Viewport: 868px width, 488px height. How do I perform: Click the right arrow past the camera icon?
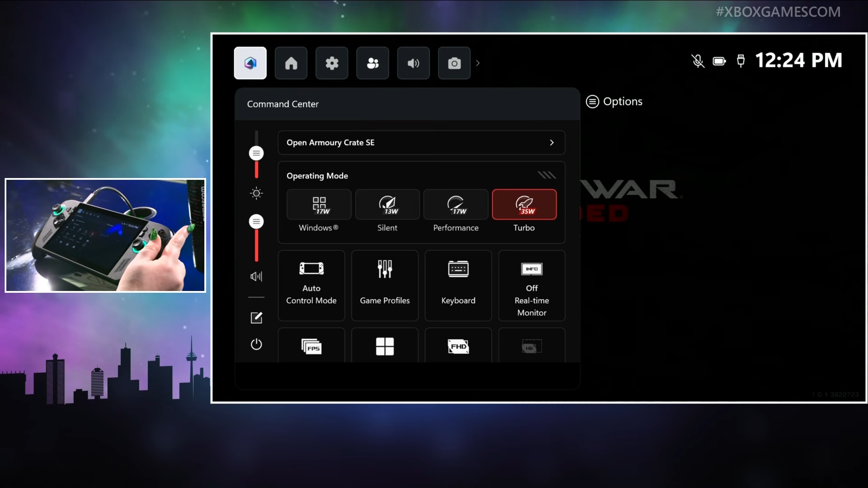[x=478, y=63]
